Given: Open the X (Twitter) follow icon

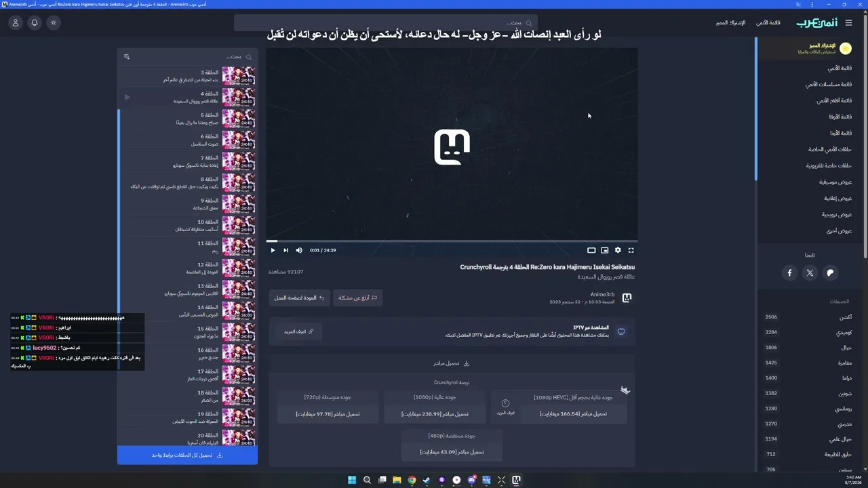Looking at the screenshot, I should tap(810, 272).
